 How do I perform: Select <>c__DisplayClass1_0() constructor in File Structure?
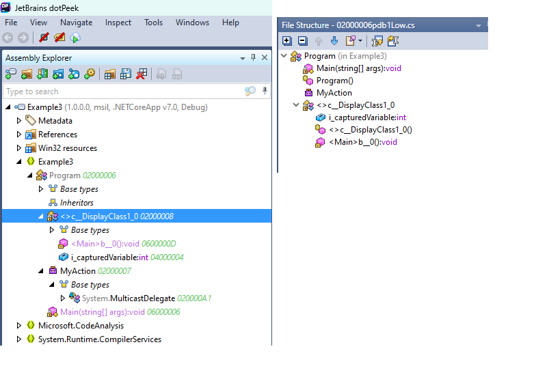[371, 130]
